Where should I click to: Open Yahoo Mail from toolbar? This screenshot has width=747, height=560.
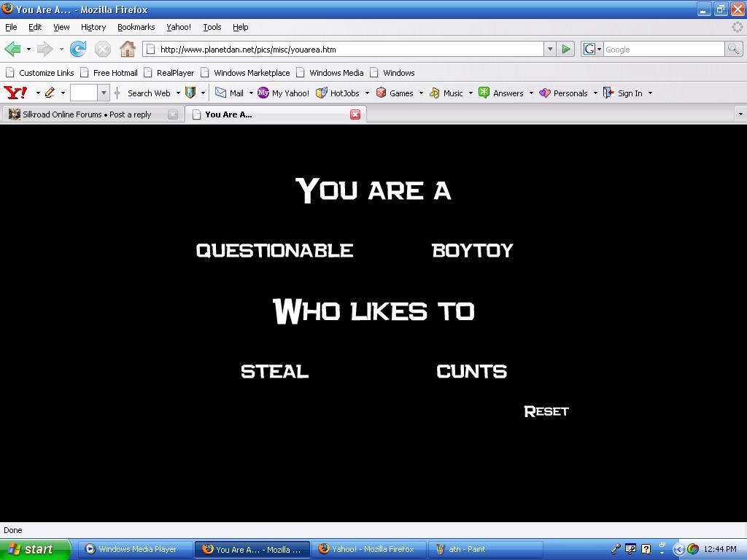point(229,93)
